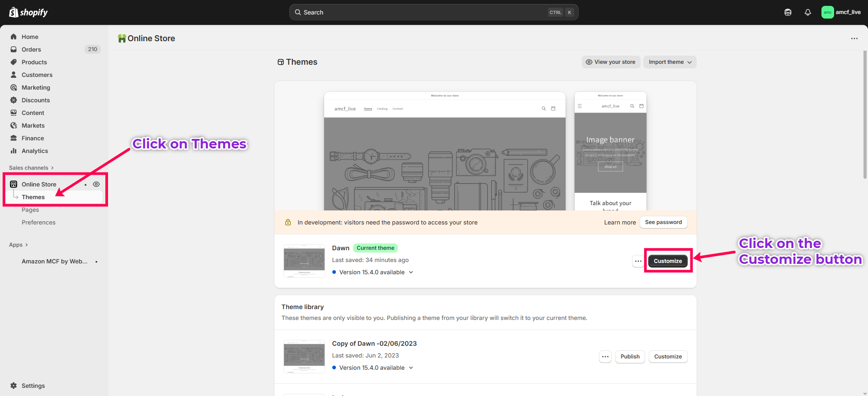Expand the Apps section in sidebar
868x396 pixels.
click(19, 245)
